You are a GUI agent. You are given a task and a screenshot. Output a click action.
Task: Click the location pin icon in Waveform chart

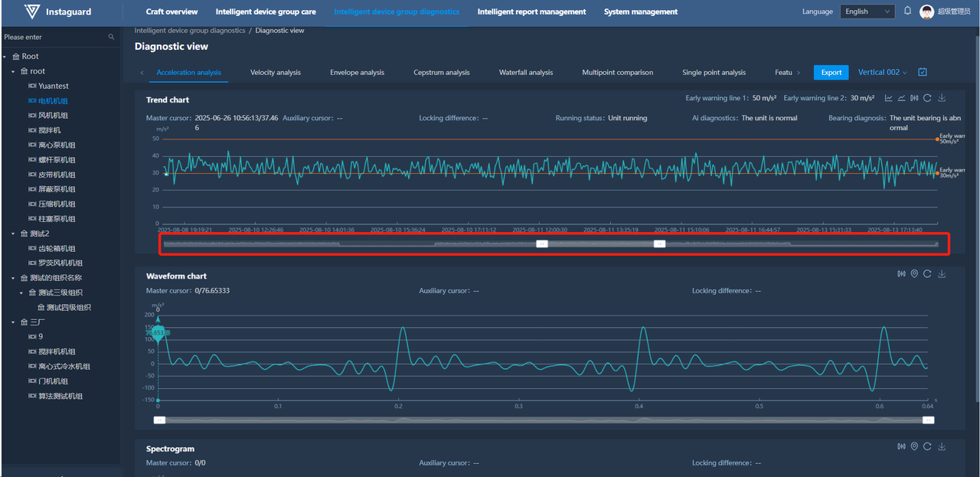914,274
